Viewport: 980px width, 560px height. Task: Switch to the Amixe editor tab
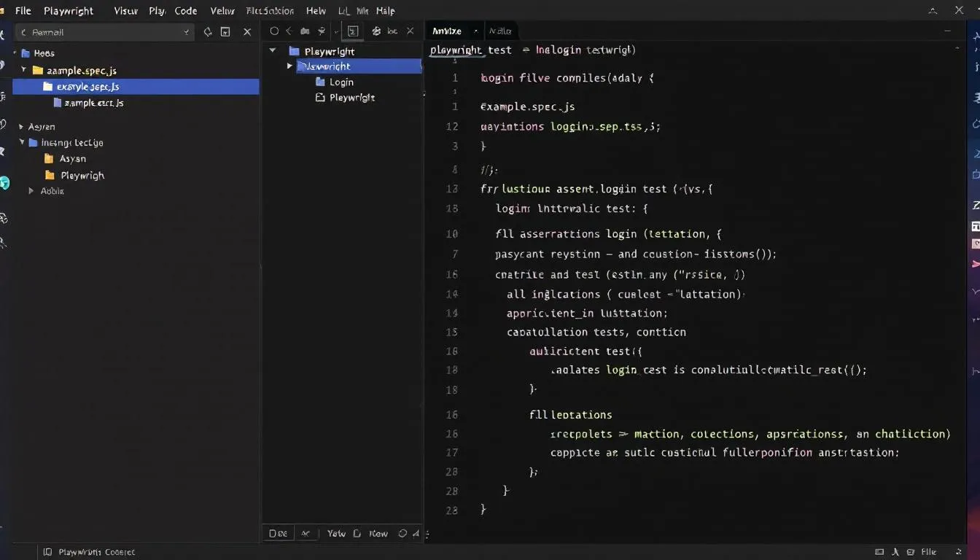point(446,31)
